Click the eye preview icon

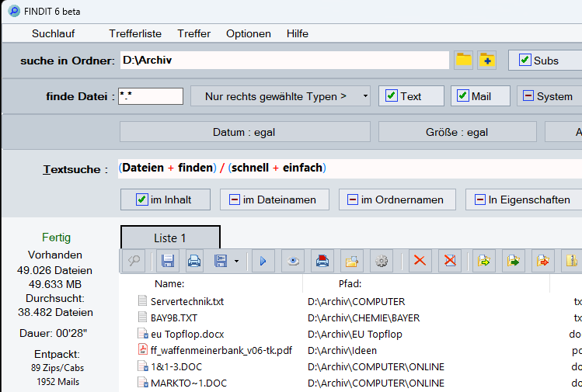coord(293,261)
